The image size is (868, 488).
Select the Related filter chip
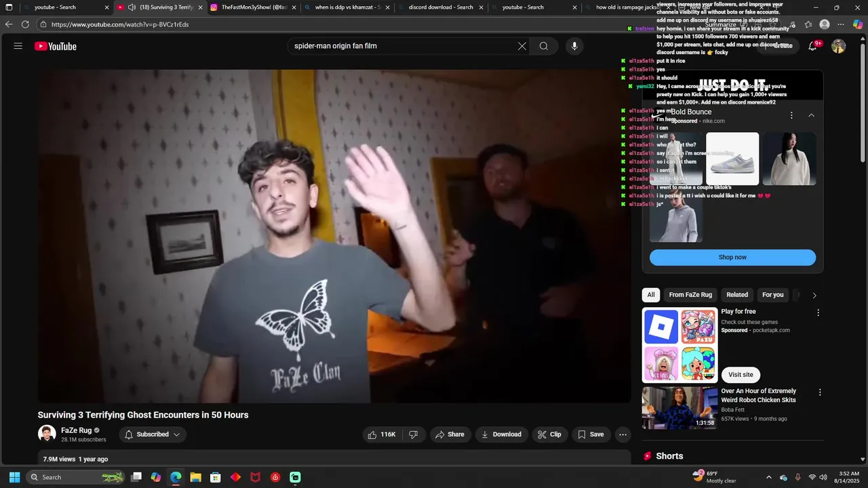(737, 295)
